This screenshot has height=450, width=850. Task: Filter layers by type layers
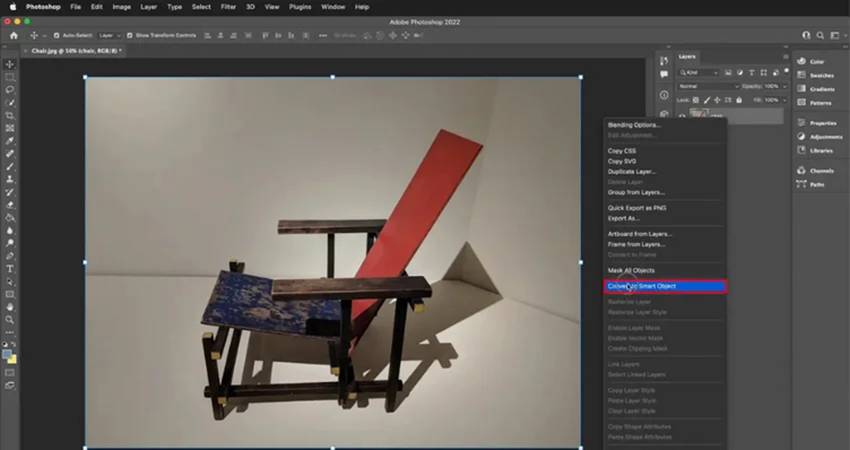click(752, 73)
